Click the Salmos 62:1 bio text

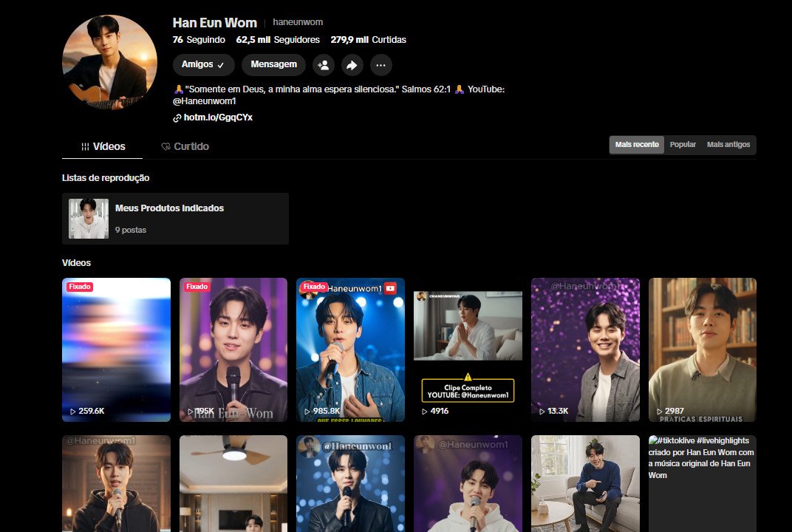point(426,89)
